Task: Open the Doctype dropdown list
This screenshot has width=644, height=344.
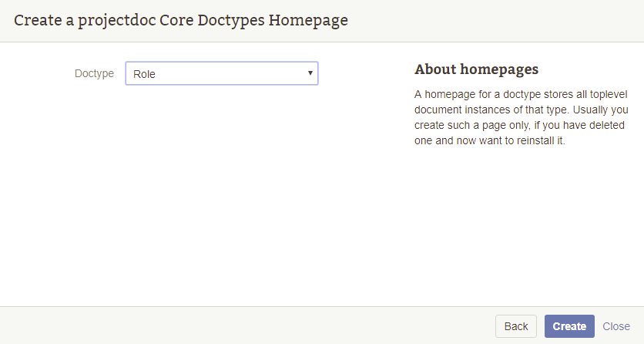Action: click(221, 73)
